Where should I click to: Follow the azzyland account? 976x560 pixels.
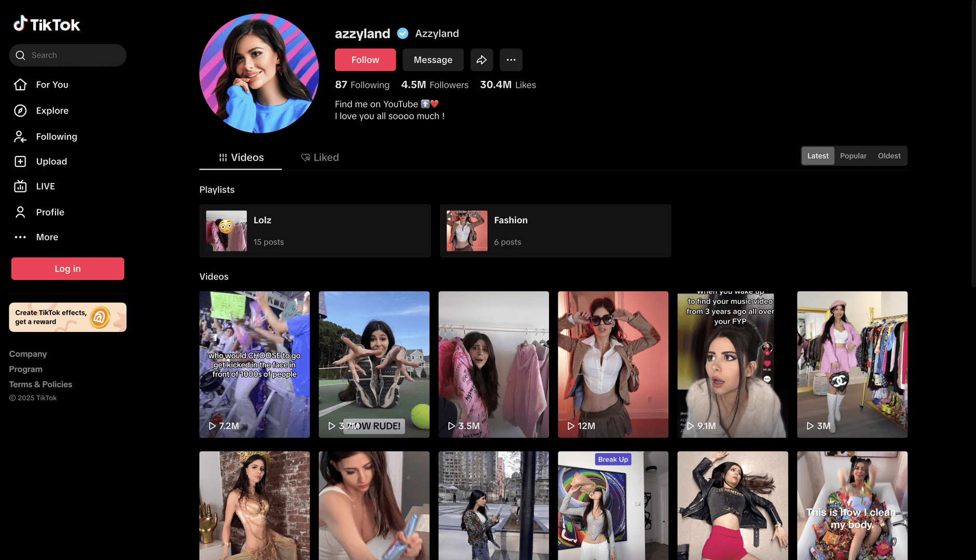365,60
